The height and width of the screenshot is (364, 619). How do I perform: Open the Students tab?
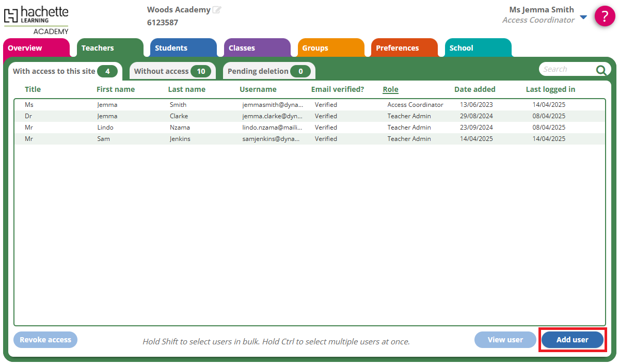pos(183,48)
